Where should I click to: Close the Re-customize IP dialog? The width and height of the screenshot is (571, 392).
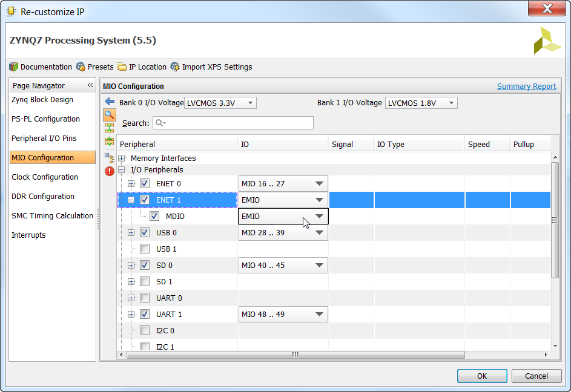pos(547,8)
